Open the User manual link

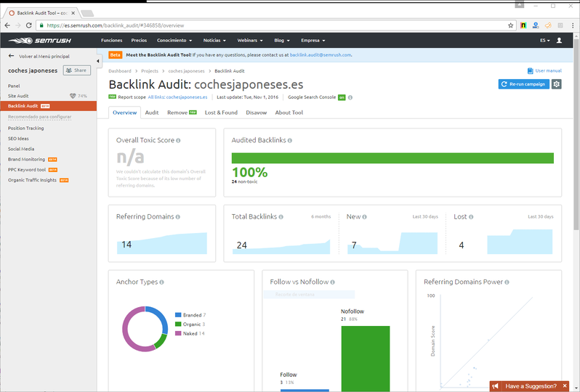pyautogui.click(x=548, y=70)
